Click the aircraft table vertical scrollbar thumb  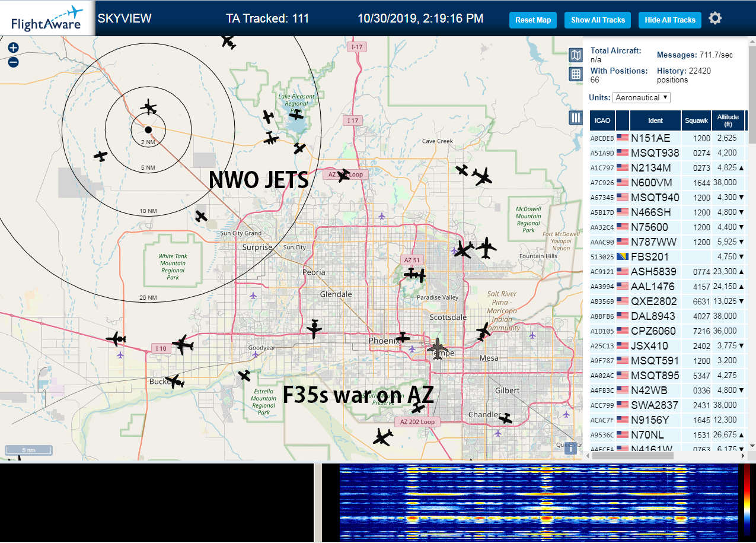pos(752,93)
